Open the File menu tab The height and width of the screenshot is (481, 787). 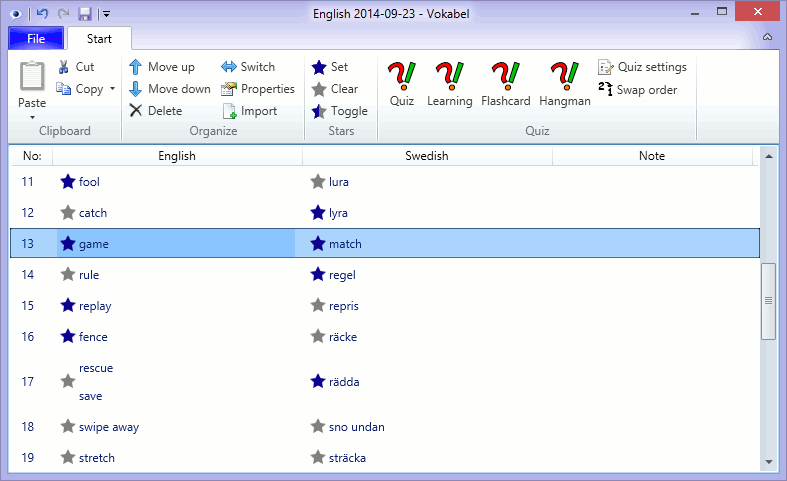point(36,39)
